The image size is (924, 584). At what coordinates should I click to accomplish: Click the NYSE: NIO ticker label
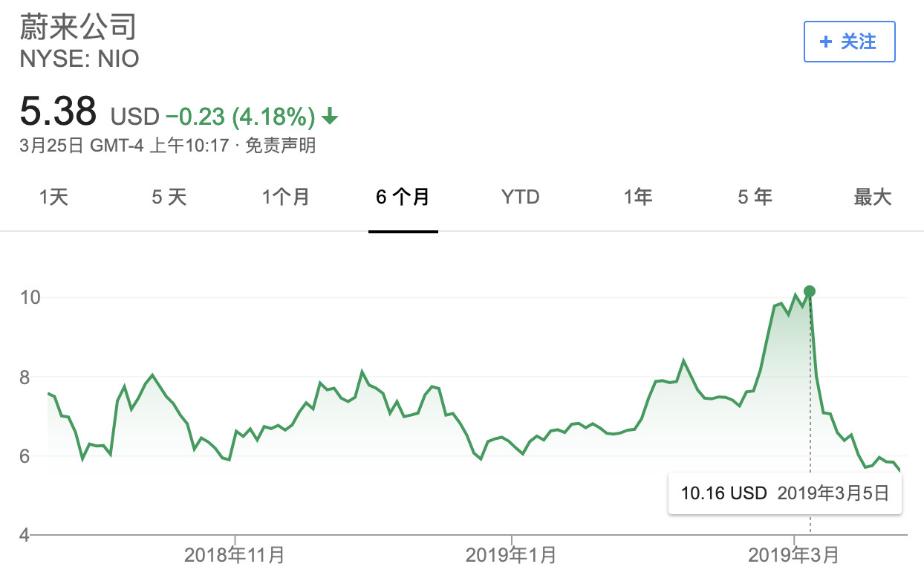click(x=79, y=59)
